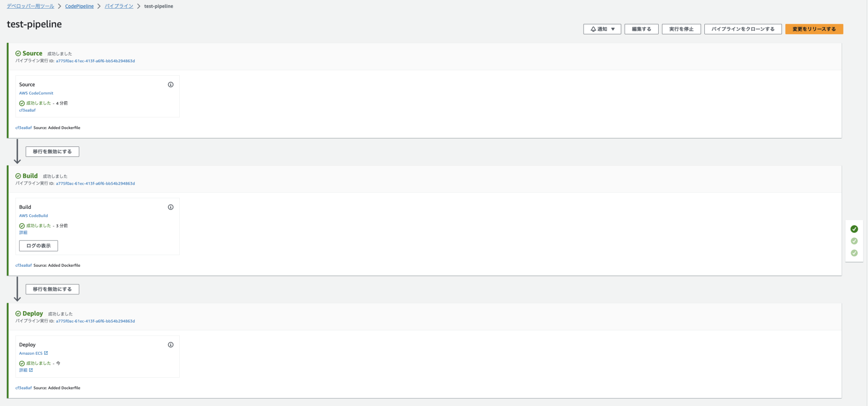The height and width of the screenshot is (406, 868).
Task: Click the success check icon next to Build status
Action: [22, 226]
